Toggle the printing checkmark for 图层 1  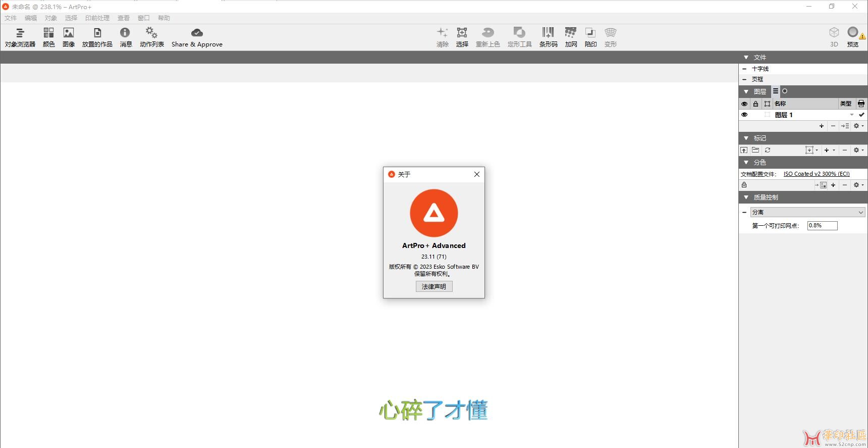click(x=861, y=115)
